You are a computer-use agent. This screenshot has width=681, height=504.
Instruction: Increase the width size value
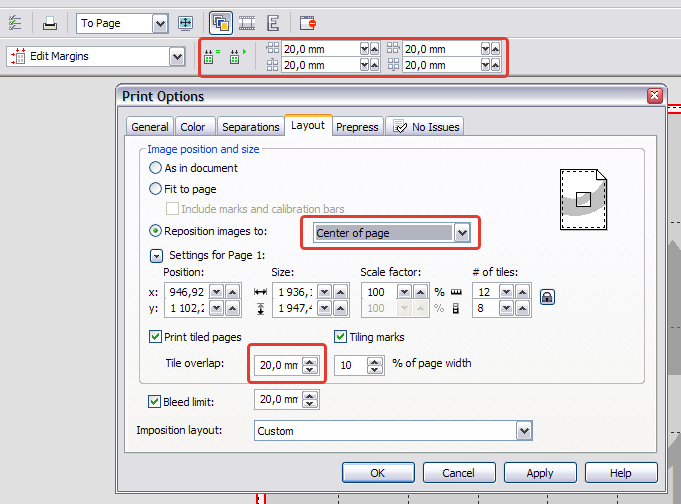[340, 292]
